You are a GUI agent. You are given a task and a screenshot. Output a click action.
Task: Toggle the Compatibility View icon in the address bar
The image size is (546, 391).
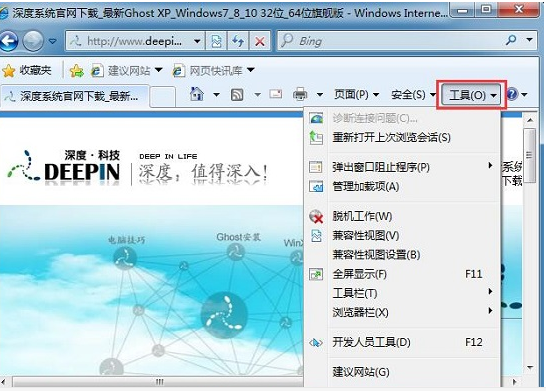click(x=216, y=41)
